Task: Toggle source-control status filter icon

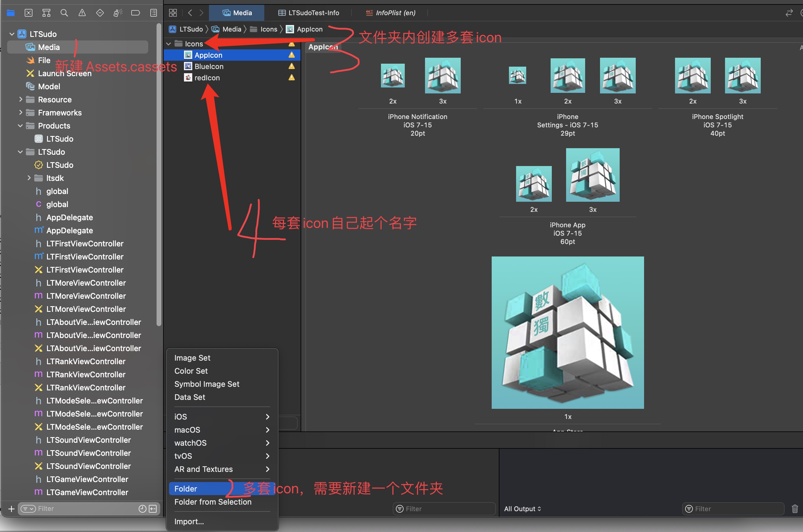Action: click(x=153, y=508)
